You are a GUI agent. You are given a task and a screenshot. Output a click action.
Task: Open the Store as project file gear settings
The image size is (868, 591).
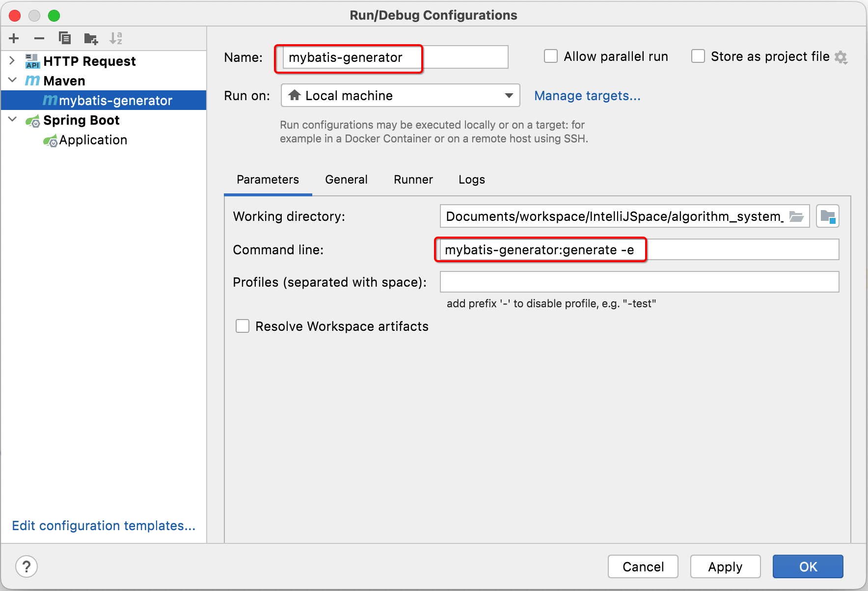[x=841, y=57]
